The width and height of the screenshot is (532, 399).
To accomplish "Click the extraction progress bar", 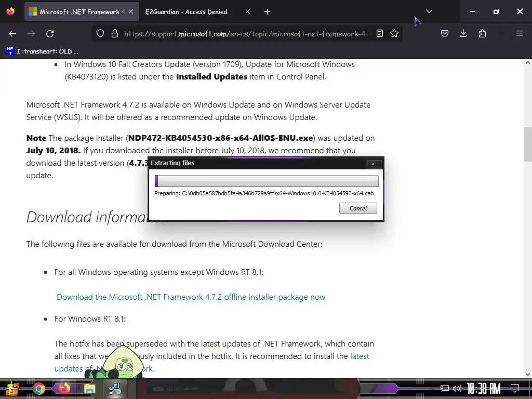I will 267,181.
